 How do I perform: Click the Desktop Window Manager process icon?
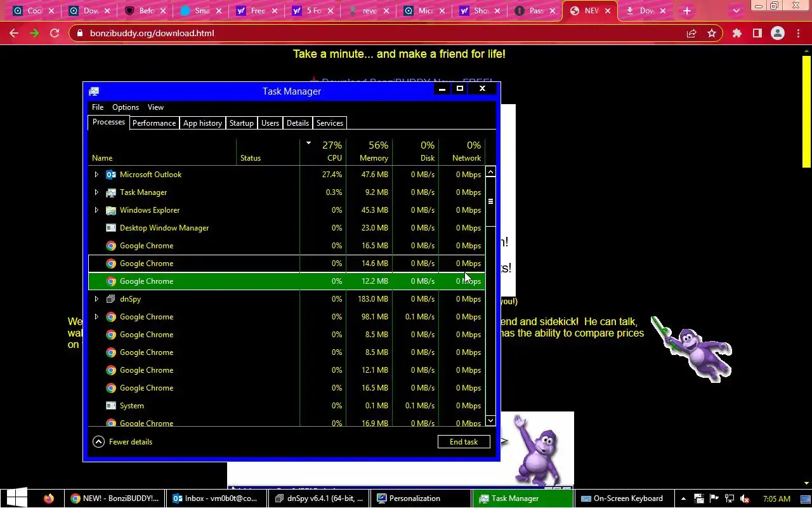point(111,228)
